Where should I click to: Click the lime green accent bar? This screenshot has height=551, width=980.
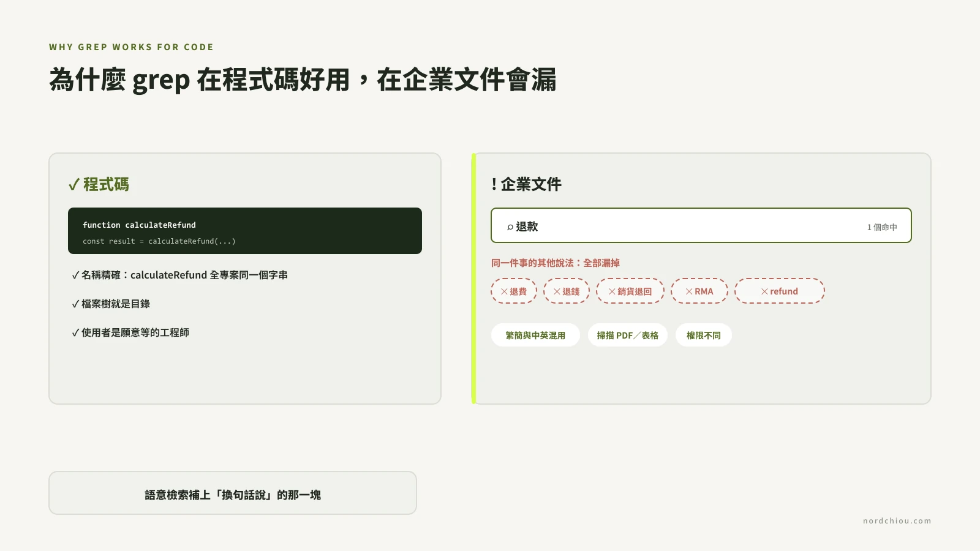click(x=473, y=279)
